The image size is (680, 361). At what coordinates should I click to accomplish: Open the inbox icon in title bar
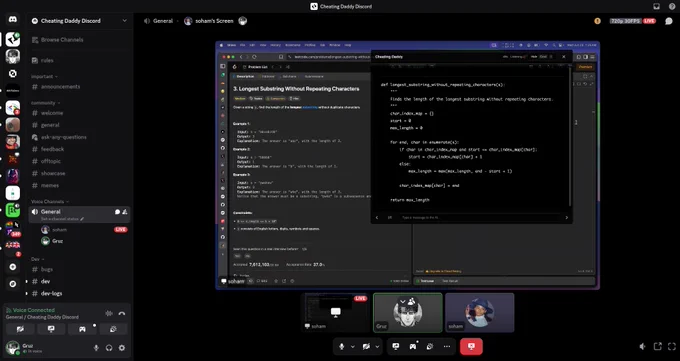(x=657, y=6)
